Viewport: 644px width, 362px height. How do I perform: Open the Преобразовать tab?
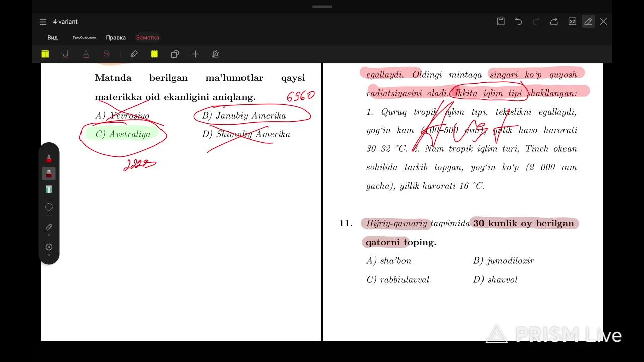point(84,38)
